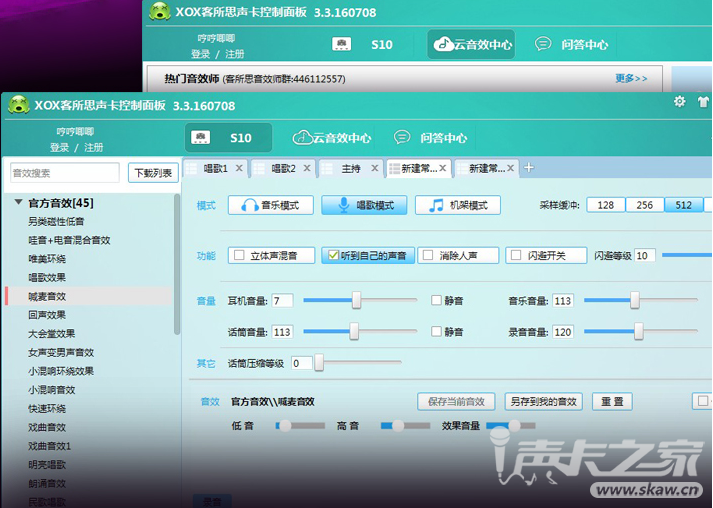Enable 立体声混音 checkbox

tap(239, 255)
